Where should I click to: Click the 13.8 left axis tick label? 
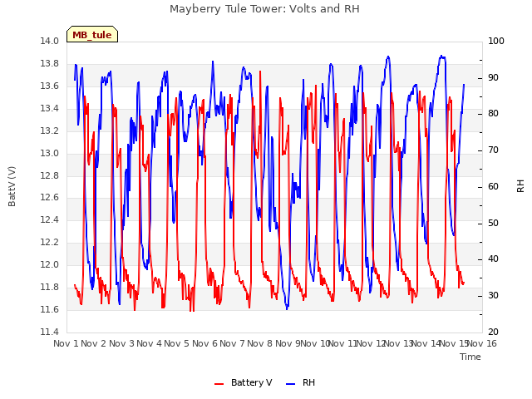point(50,63)
